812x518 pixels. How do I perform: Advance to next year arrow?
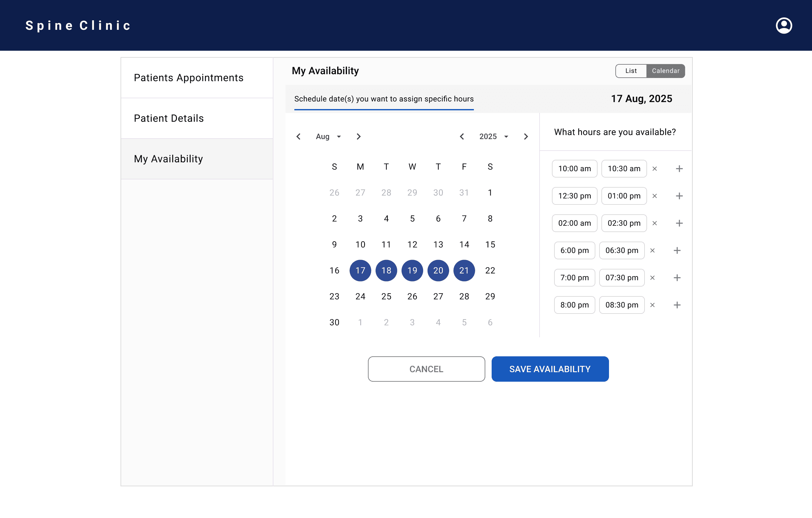pos(526,137)
